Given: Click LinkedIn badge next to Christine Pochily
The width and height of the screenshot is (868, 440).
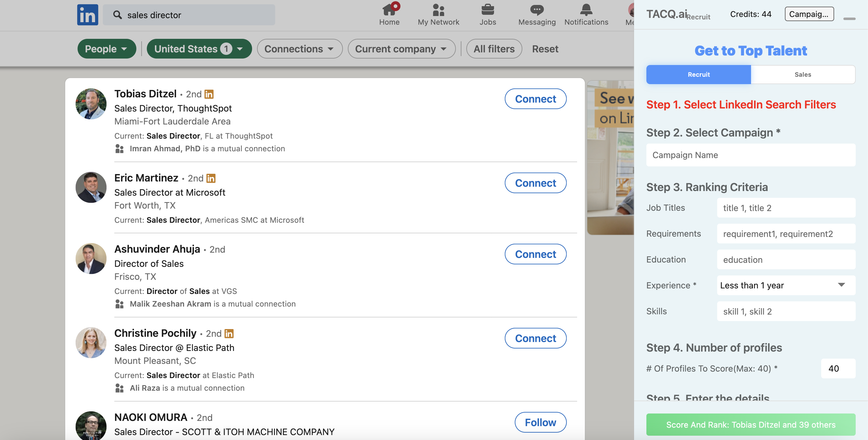Looking at the screenshot, I should click(x=229, y=333).
